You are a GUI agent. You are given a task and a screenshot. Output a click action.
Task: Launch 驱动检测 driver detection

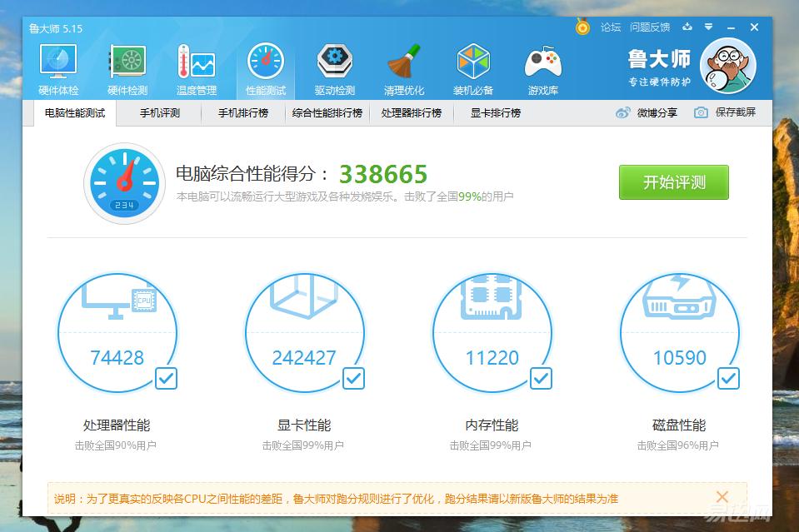tap(334, 60)
